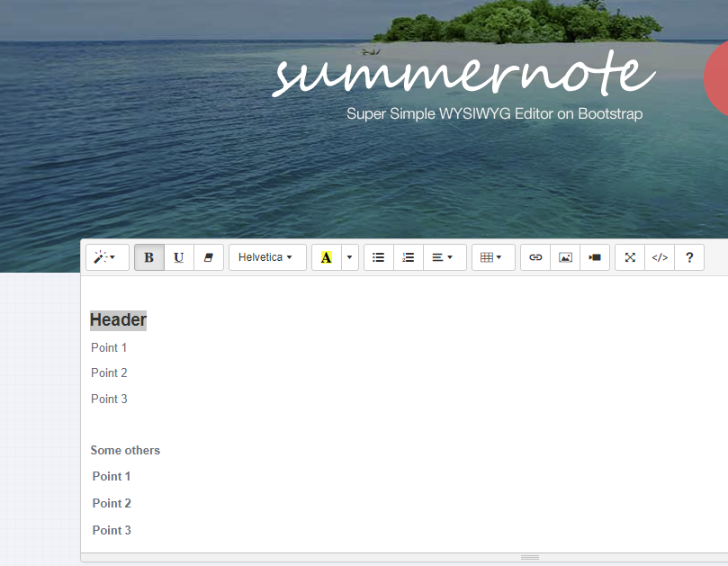This screenshot has width=728, height=566.
Task: Create an unordered bullet list
Action: pyautogui.click(x=378, y=257)
